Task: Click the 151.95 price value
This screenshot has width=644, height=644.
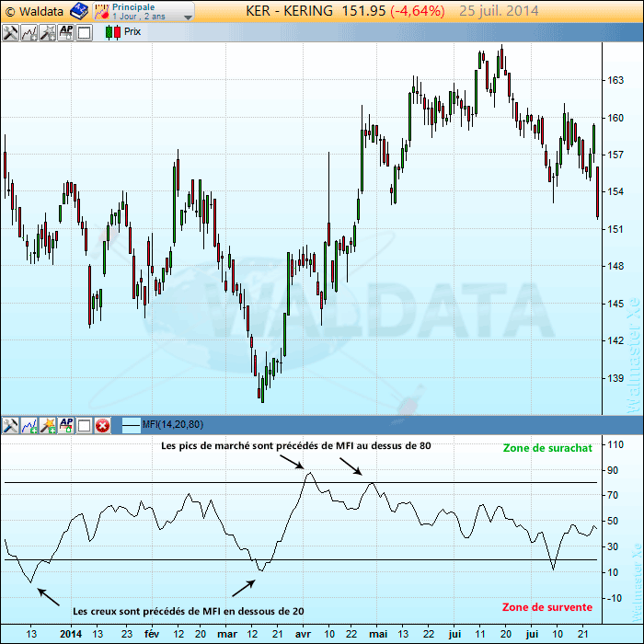Action: 364,11
